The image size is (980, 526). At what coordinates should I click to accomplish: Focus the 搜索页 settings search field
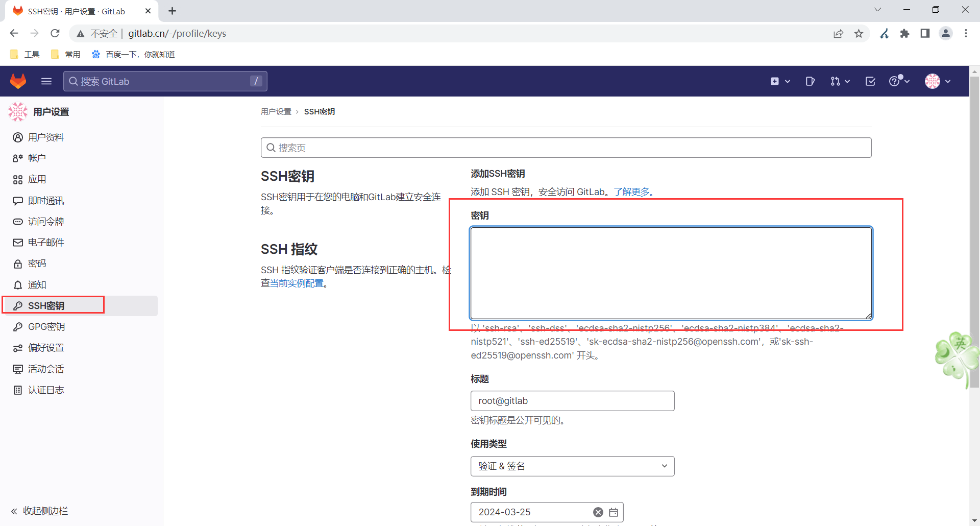tap(566, 148)
